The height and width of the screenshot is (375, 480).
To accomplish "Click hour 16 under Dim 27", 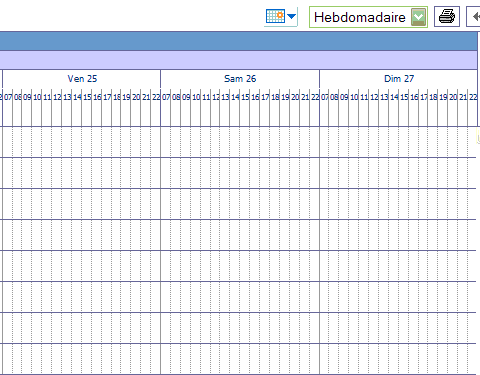I will (x=414, y=97).
